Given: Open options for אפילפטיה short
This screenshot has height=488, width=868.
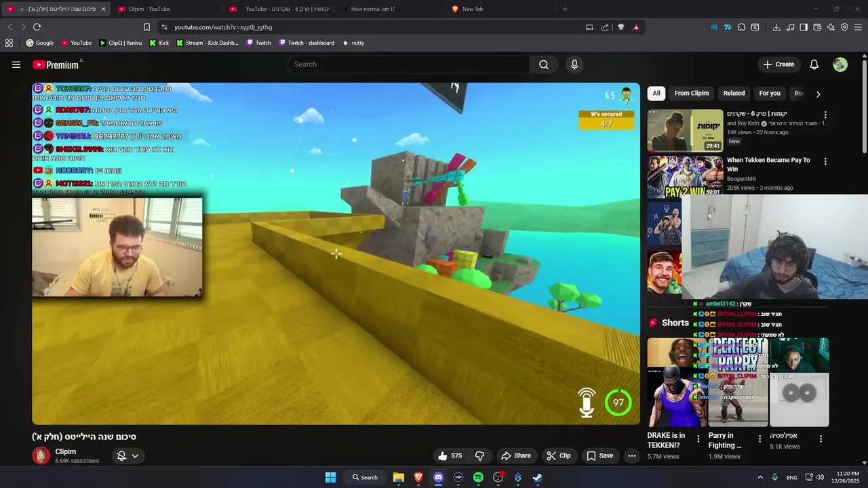Looking at the screenshot, I should point(821,439).
